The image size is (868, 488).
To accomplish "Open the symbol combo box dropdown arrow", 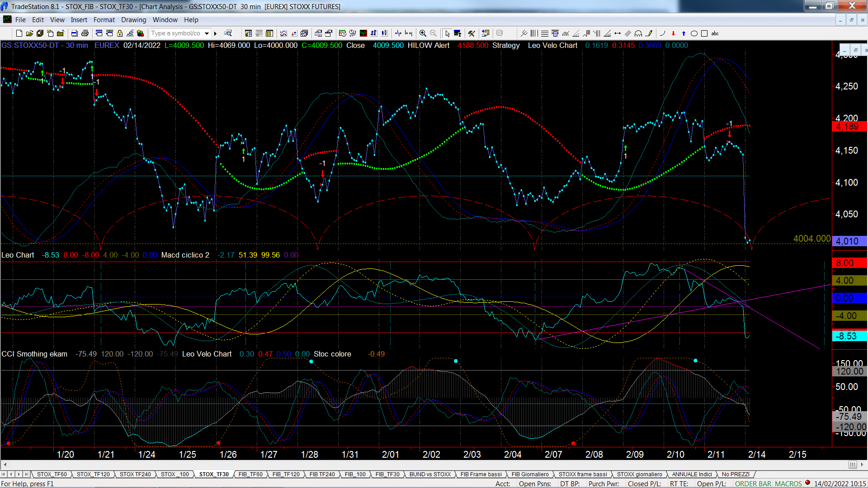I will click(207, 33).
